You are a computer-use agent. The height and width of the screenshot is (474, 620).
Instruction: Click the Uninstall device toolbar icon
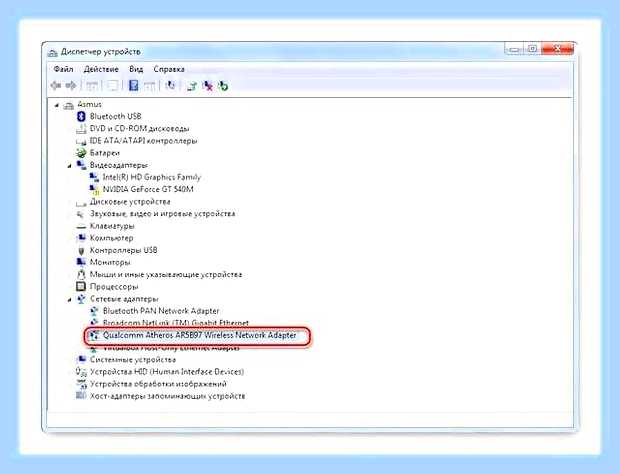207,85
